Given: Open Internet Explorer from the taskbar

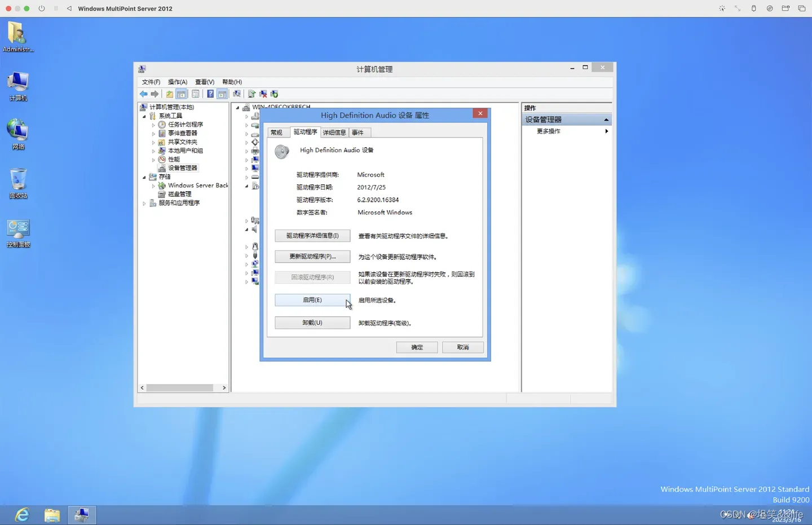Looking at the screenshot, I should pyautogui.click(x=22, y=515).
